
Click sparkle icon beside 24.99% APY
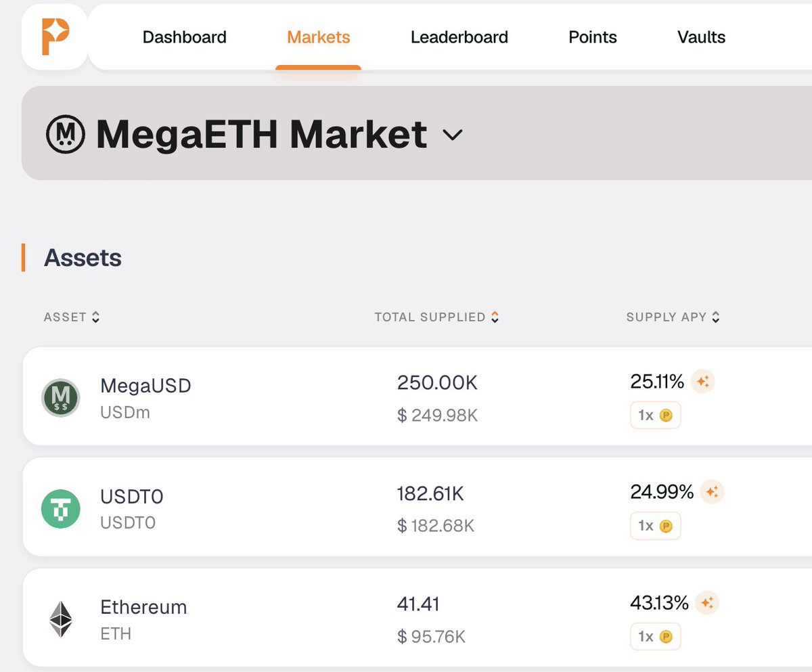pyautogui.click(x=712, y=493)
